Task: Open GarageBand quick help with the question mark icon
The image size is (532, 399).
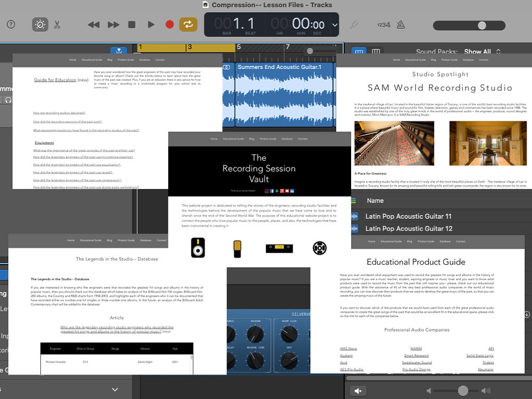Action: (x=11, y=24)
